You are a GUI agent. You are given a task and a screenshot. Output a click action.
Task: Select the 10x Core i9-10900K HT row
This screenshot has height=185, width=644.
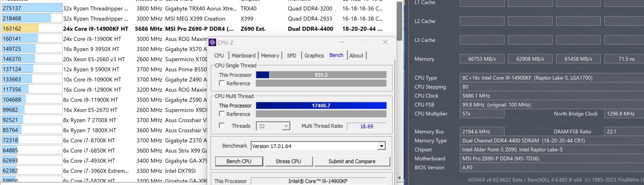tap(104, 79)
